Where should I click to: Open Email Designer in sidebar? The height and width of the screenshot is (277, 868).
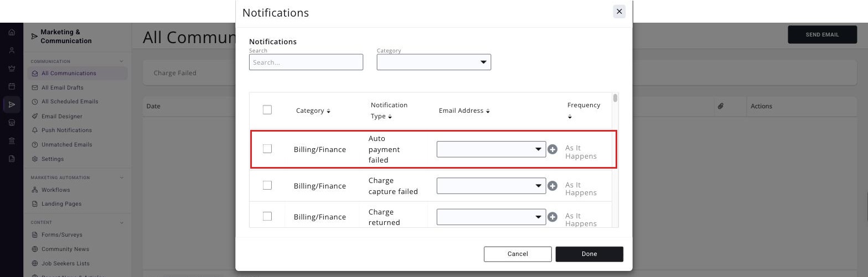coord(61,116)
